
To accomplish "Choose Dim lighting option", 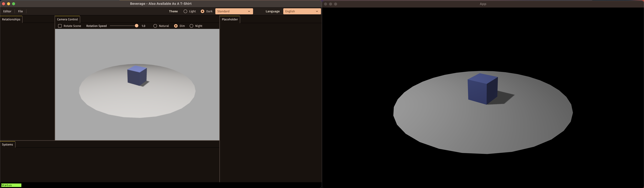I will click(176, 26).
